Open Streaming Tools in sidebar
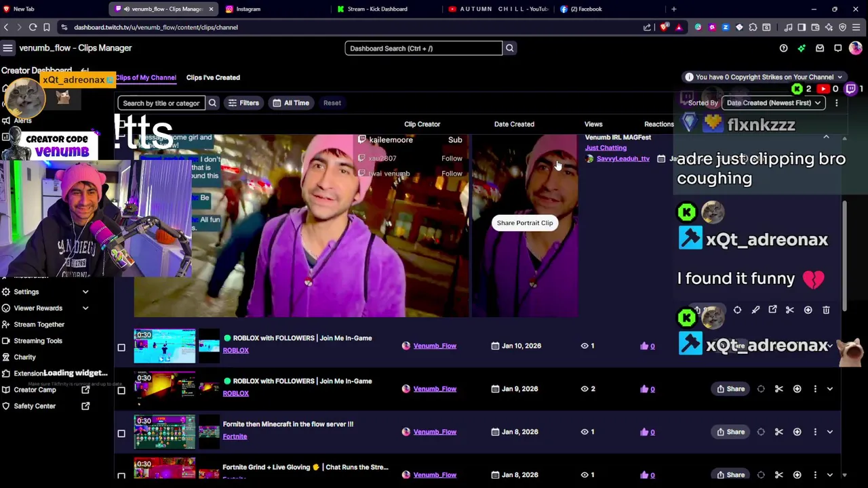The width and height of the screenshot is (868, 488). tap(38, 341)
